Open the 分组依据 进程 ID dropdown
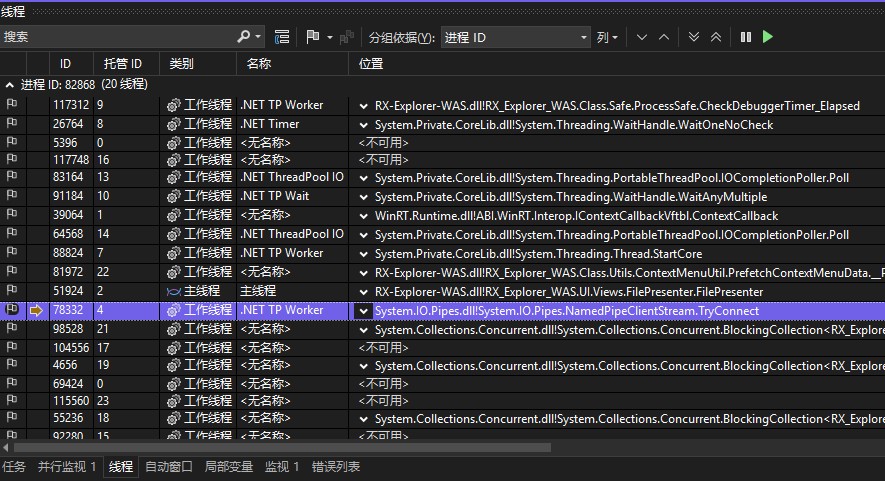The width and height of the screenshot is (885, 481). [x=516, y=37]
